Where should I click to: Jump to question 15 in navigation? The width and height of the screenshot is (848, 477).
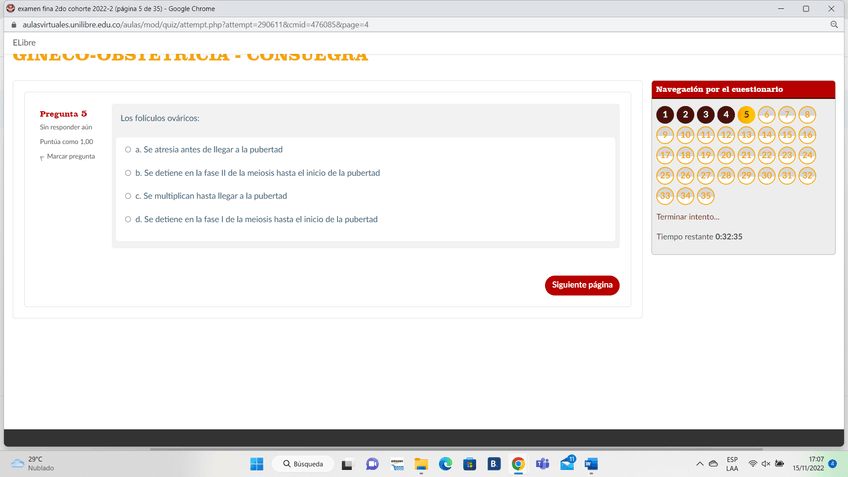coord(787,135)
